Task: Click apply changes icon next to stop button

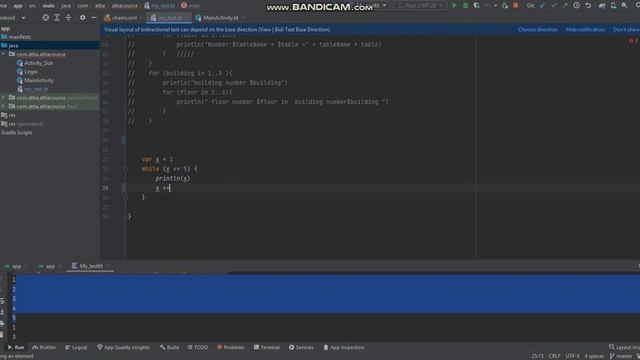Action: (505, 6)
